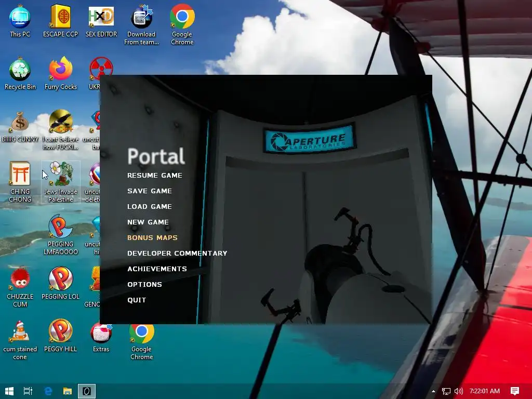Image resolution: width=532 pixels, height=399 pixels.
Task: Select Load Game in Portal menu
Action: pyautogui.click(x=150, y=207)
